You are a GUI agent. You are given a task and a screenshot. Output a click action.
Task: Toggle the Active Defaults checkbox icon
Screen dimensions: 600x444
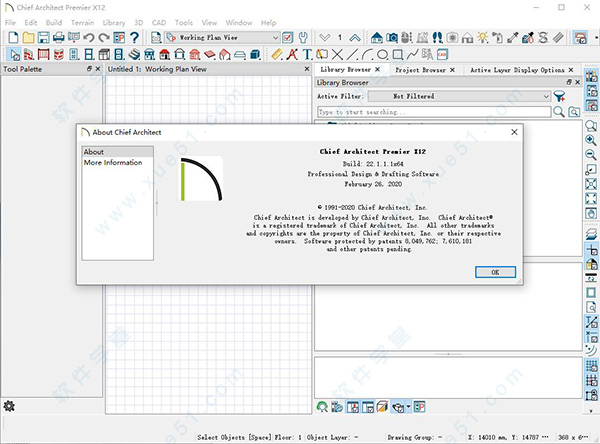287,38
